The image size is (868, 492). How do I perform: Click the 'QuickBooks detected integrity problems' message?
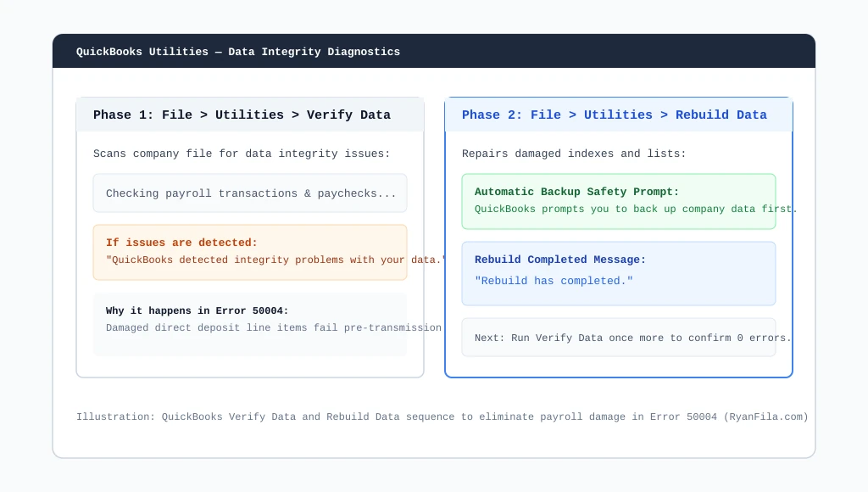pos(276,260)
